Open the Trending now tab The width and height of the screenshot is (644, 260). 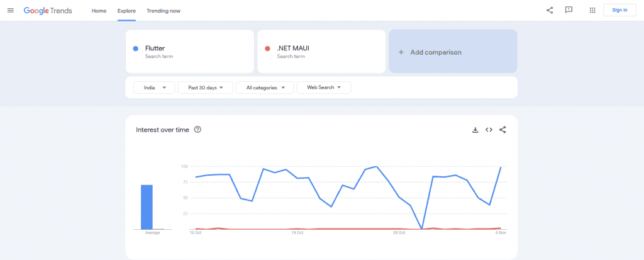(164, 11)
